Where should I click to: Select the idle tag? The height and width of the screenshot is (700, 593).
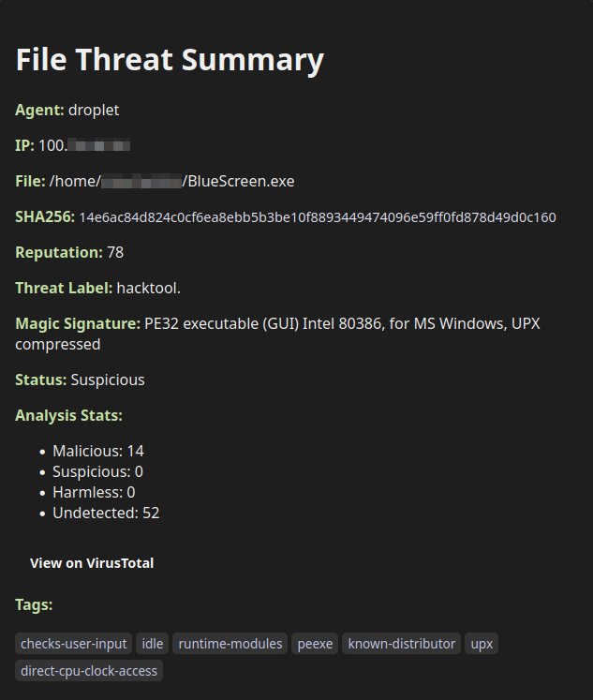(x=152, y=644)
